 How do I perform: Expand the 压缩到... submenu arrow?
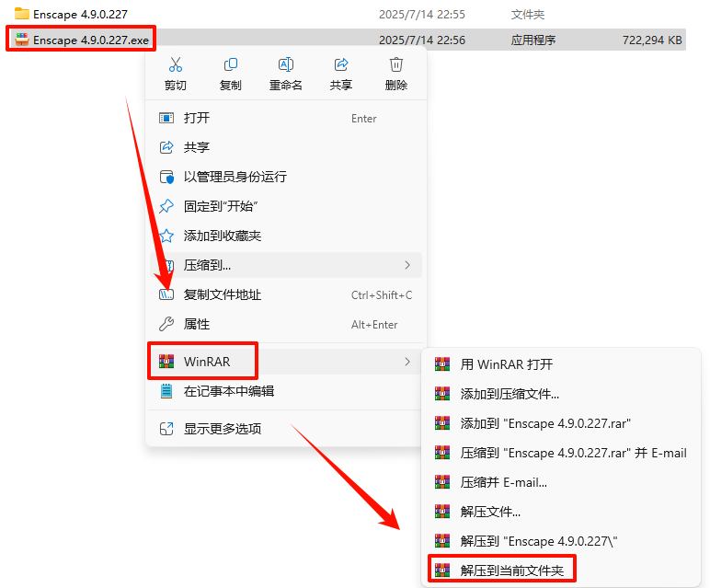coord(407,265)
